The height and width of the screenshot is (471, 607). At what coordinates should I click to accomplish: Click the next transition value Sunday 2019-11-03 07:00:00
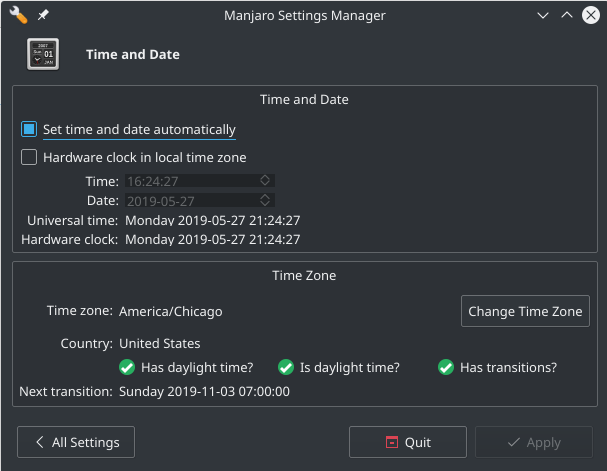click(204, 392)
